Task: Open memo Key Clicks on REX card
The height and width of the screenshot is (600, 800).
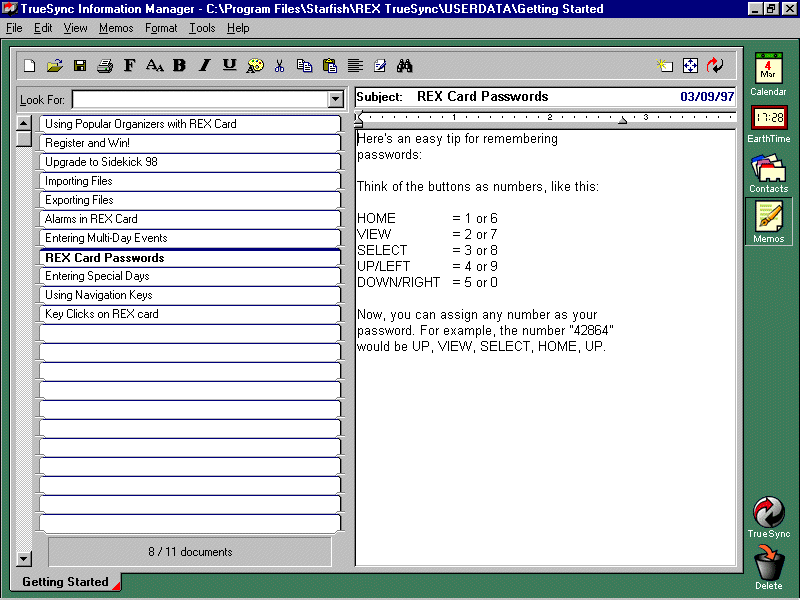Action: [190, 314]
